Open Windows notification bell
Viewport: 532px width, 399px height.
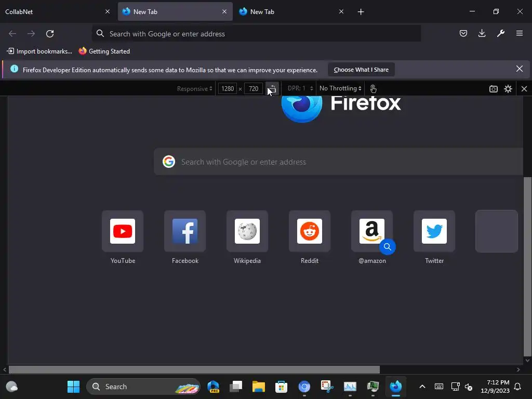[x=518, y=387]
